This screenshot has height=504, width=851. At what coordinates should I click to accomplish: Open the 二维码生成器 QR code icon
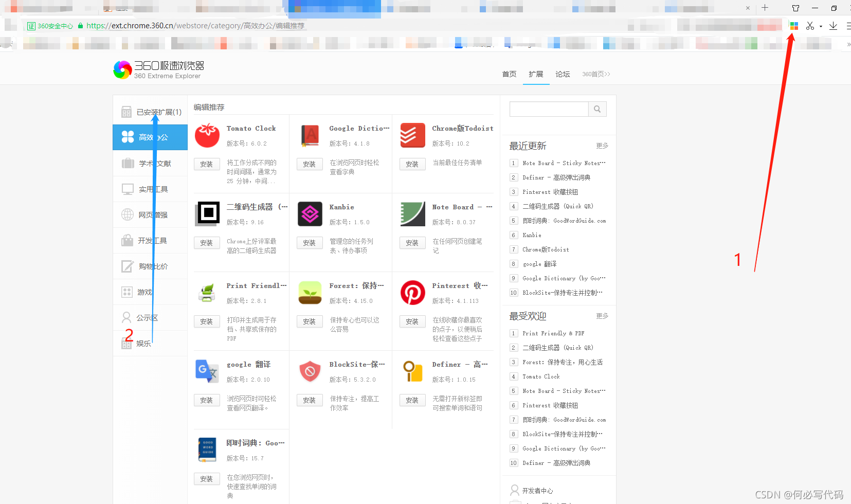tap(207, 214)
